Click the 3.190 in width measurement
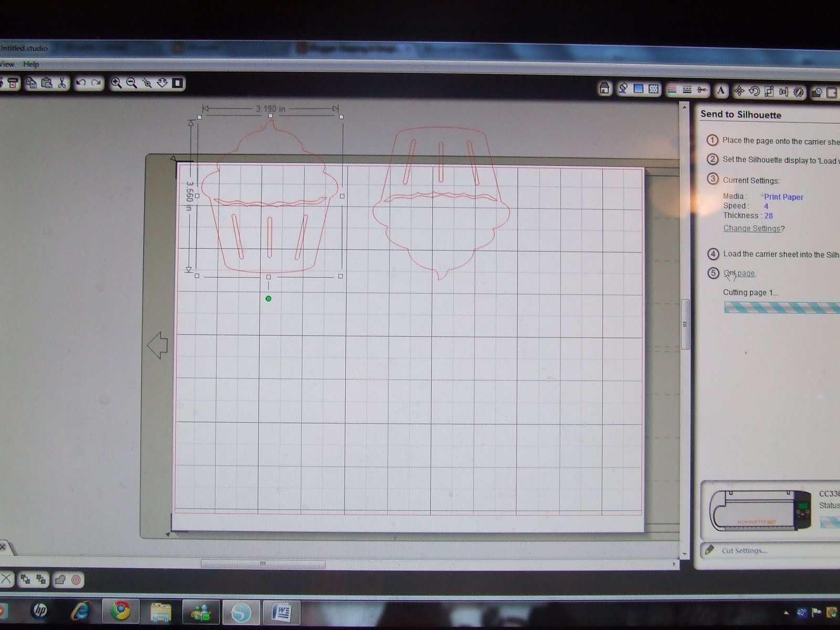Image resolution: width=840 pixels, height=630 pixels. click(x=270, y=109)
